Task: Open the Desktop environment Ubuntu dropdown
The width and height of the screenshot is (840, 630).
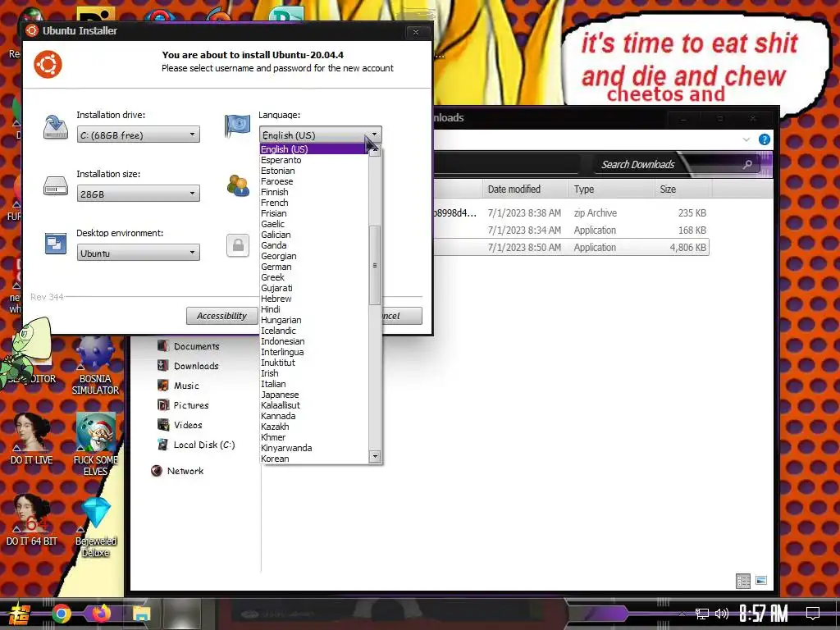Action: point(138,253)
